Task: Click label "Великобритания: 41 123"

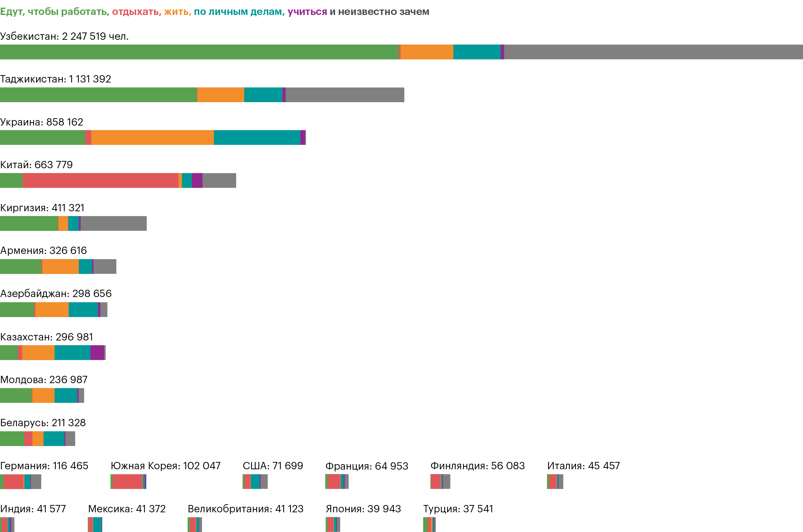Action: [x=246, y=509]
